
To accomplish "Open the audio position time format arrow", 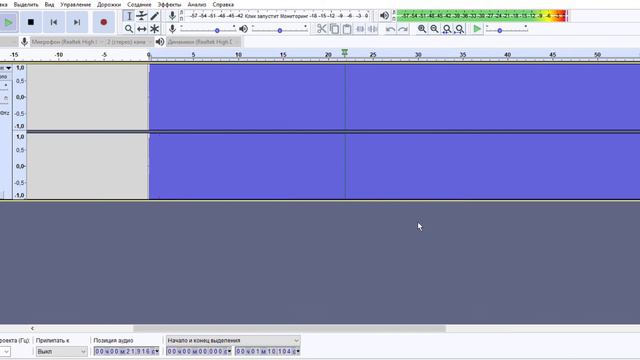I will (x=157, y=351).
